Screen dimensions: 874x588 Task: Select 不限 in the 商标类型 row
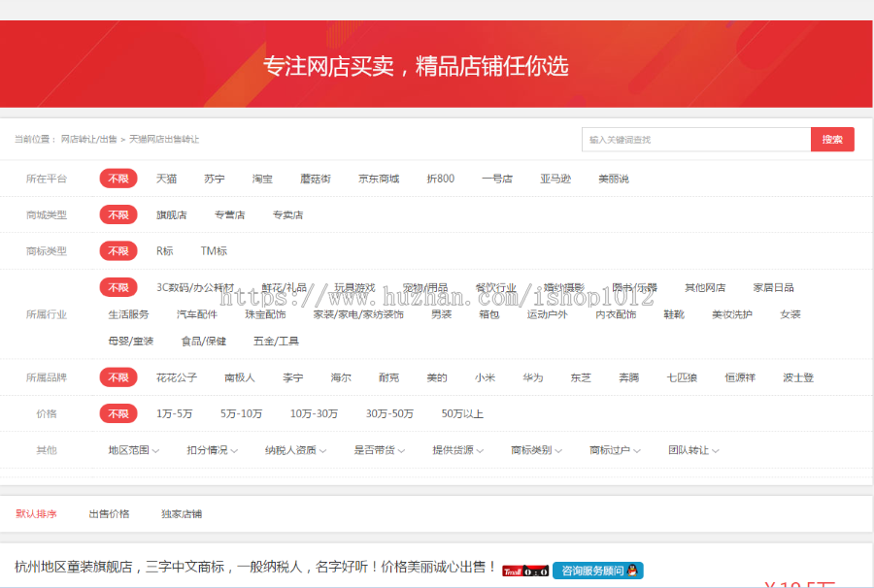click(x=118, y=251)
